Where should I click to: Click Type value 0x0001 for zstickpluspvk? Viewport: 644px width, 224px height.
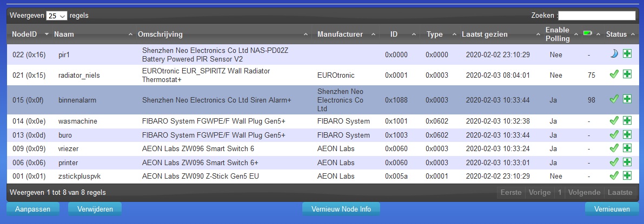[x=436, y=177]
